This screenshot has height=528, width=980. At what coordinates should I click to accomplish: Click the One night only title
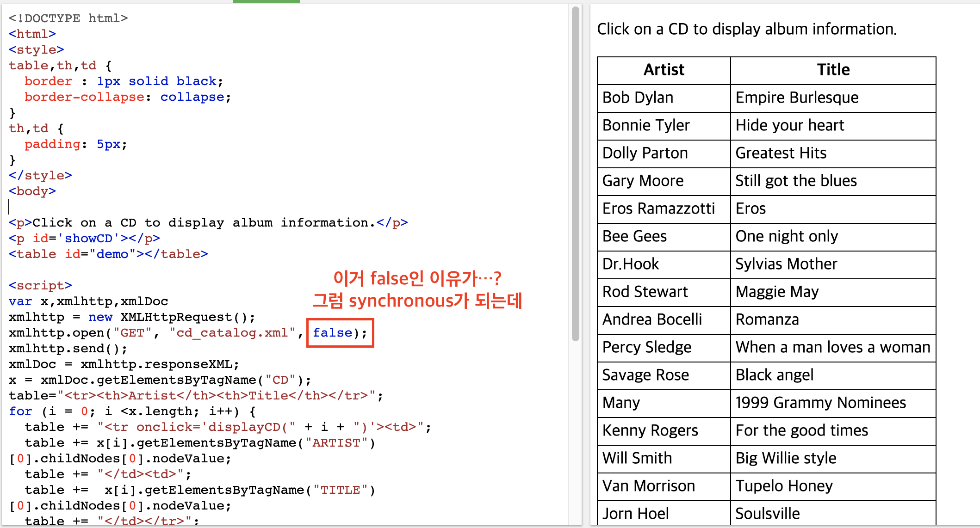click(787, 237)
